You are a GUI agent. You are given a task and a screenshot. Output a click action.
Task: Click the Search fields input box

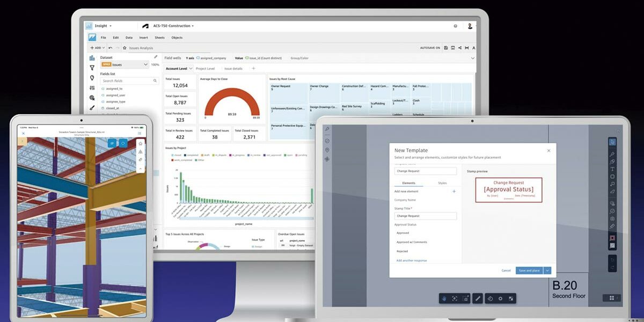click(x=129, y=80)
